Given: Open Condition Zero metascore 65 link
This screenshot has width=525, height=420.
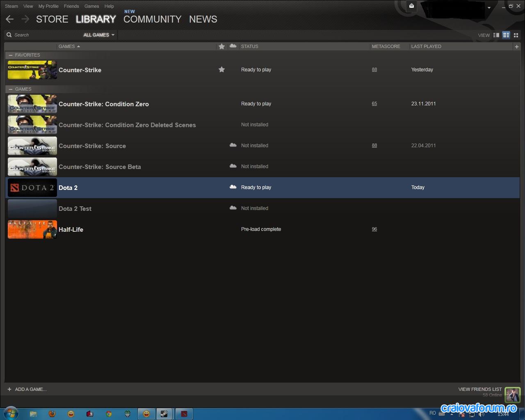Looking at the screenshot, I should (x=374, y=104).
